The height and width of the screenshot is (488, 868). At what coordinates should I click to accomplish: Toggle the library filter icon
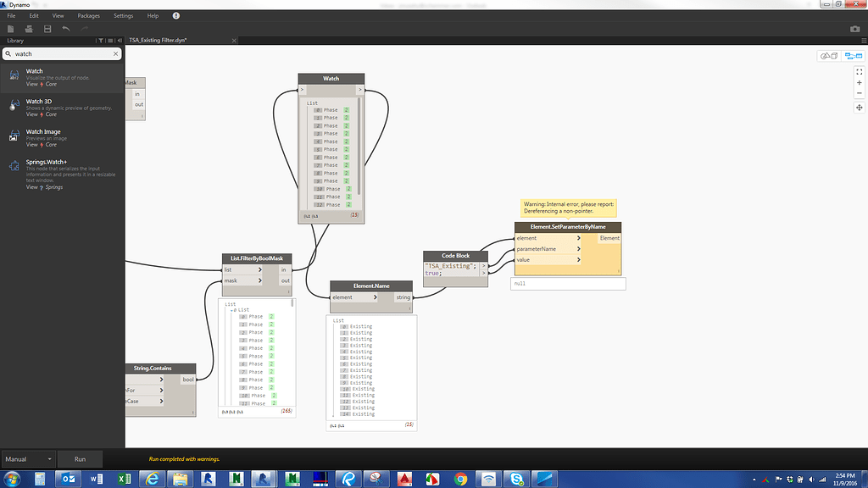(100, 40)
